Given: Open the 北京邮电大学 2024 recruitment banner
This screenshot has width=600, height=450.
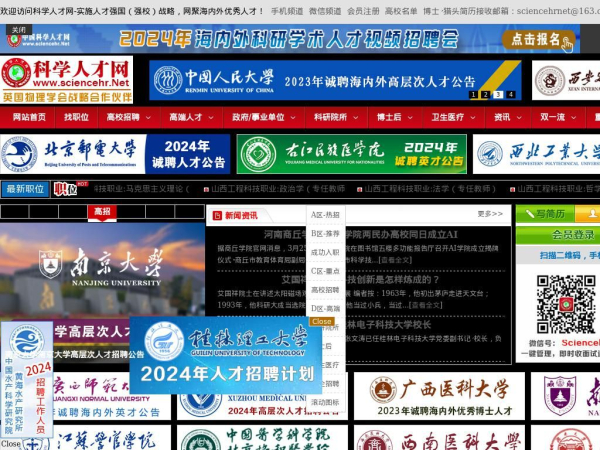Looking at the screenshot, I should [x=115, y=154].
